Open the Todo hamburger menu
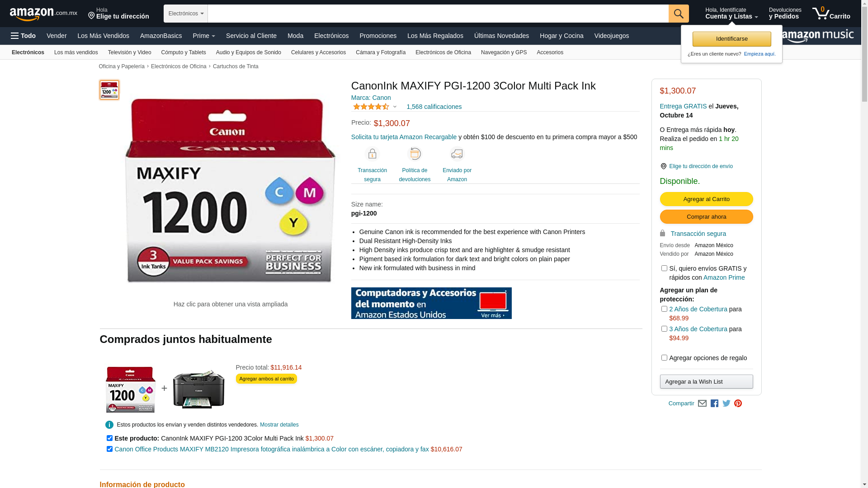868x488 pixels. 23,36
